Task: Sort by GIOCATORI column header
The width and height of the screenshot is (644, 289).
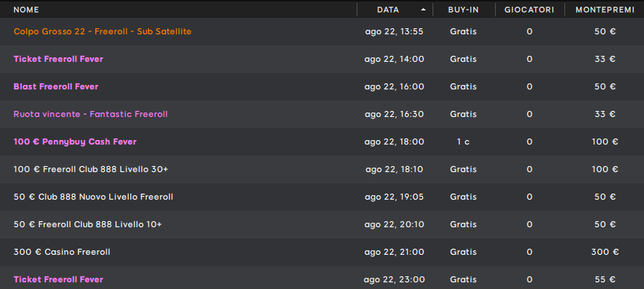Action: click(x=529, y=10)
